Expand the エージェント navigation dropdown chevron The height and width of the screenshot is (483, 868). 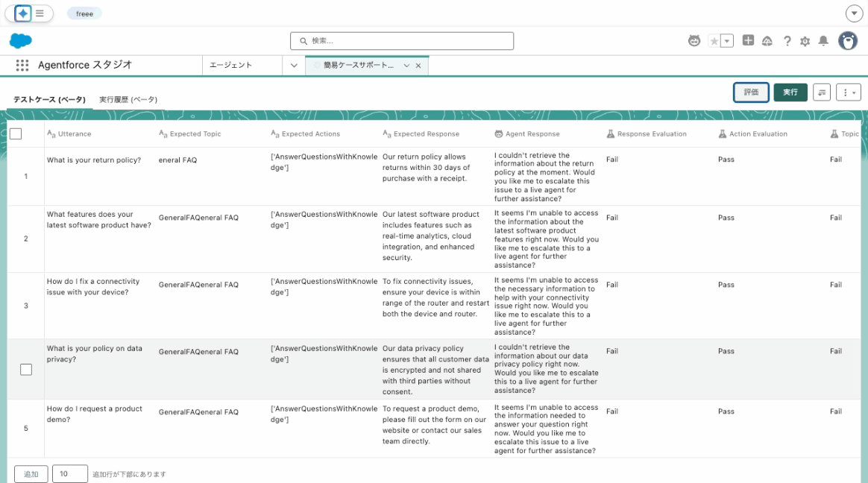(x=294, y=66)
